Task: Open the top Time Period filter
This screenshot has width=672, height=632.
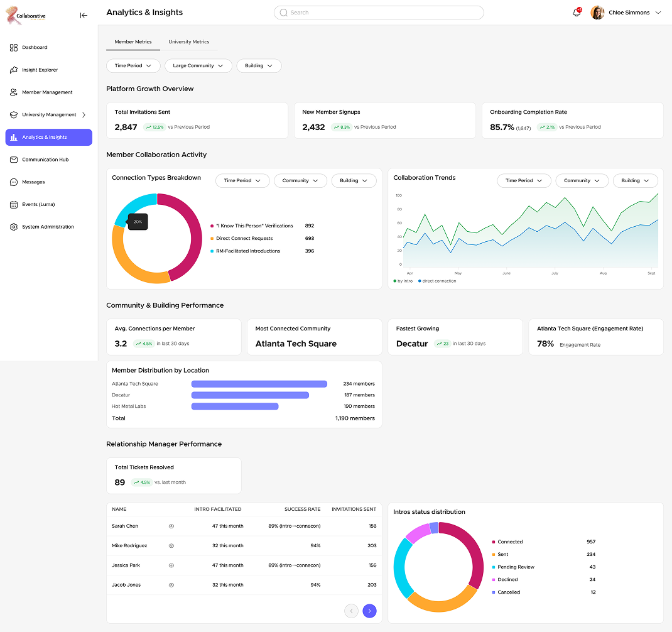Action: coord(133,65)
